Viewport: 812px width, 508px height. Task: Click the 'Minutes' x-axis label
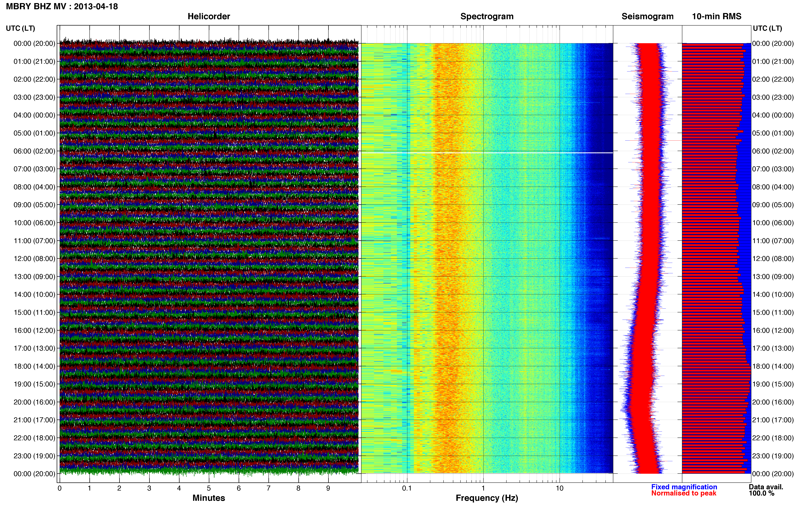click(209, 498)
